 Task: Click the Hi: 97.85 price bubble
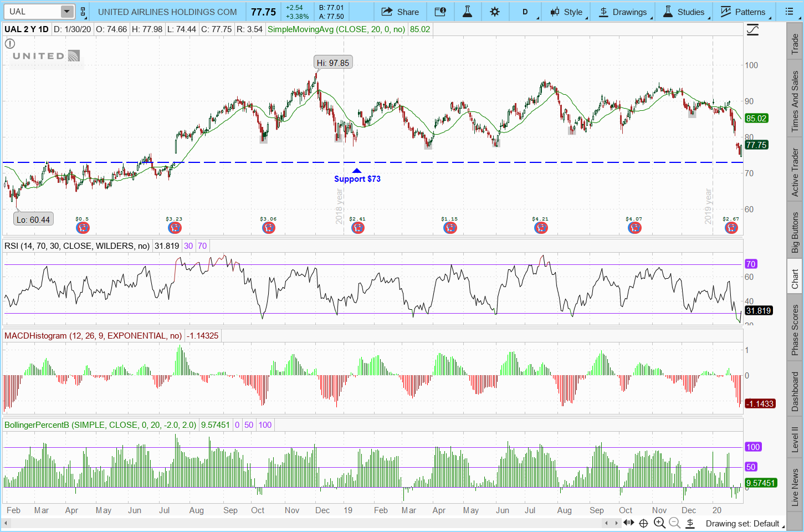[333, 63]
